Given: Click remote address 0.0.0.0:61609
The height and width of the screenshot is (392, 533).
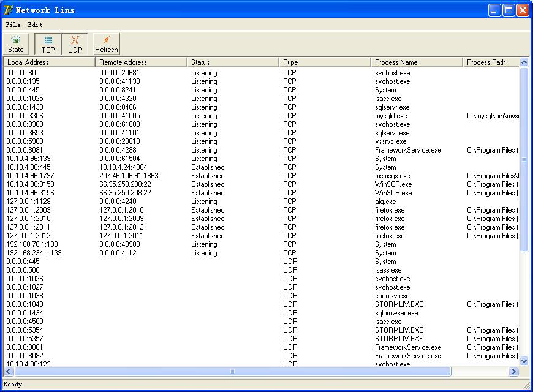Looking at the screenshot, I should tap(119, 124).
